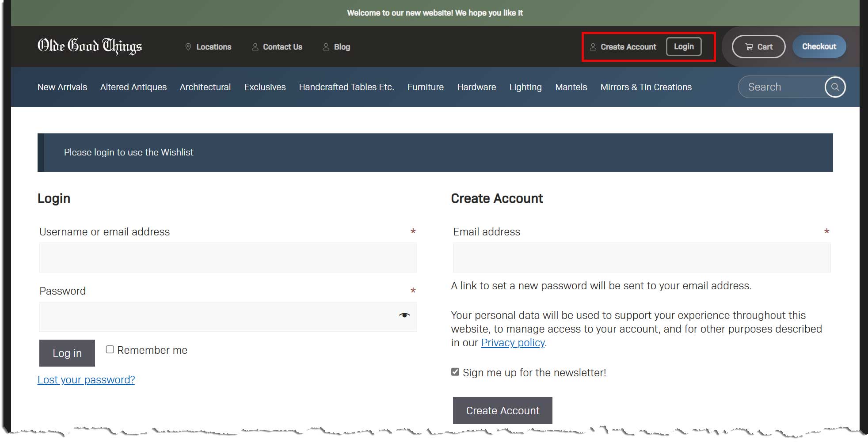Select the Mantels menu item
Image resolution: width=868 pixels, height=443 pixels.
click(571, 87)
